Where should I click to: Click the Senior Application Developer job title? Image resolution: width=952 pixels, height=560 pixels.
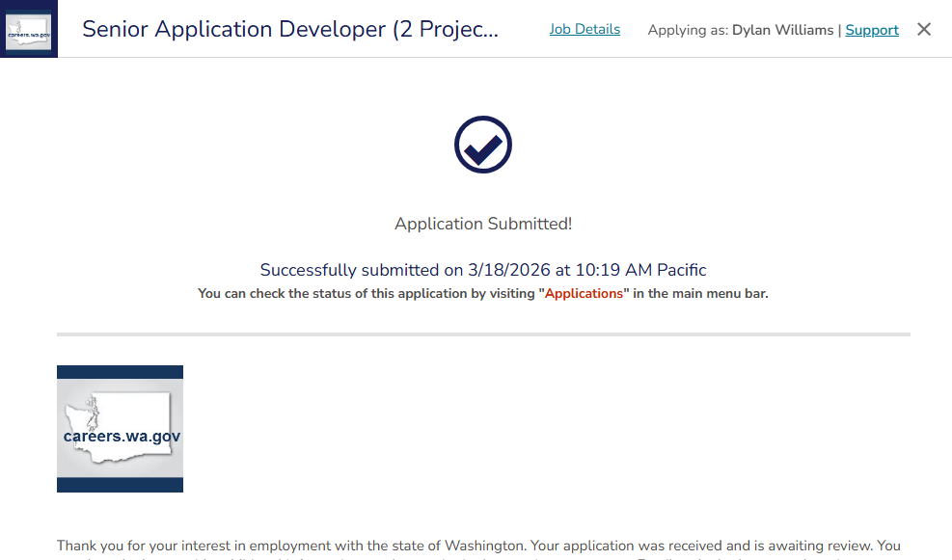click(x=290, y=30)
